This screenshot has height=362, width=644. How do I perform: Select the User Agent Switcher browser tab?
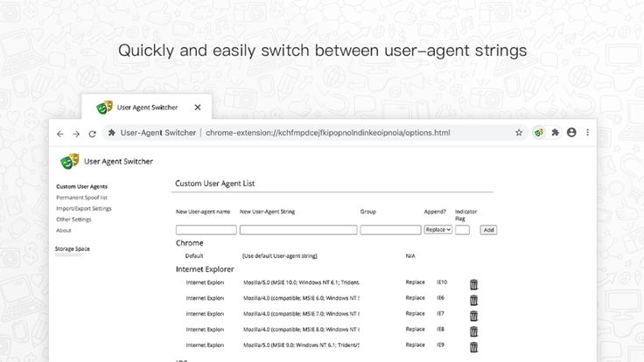(147, 108)
